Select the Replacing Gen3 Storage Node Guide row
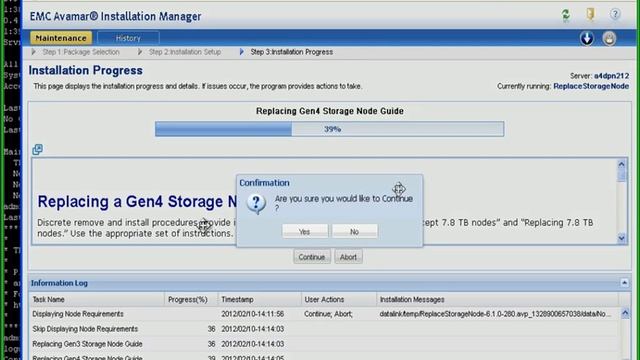The width and height of the screenshot is (640, 360). [324, 344]
